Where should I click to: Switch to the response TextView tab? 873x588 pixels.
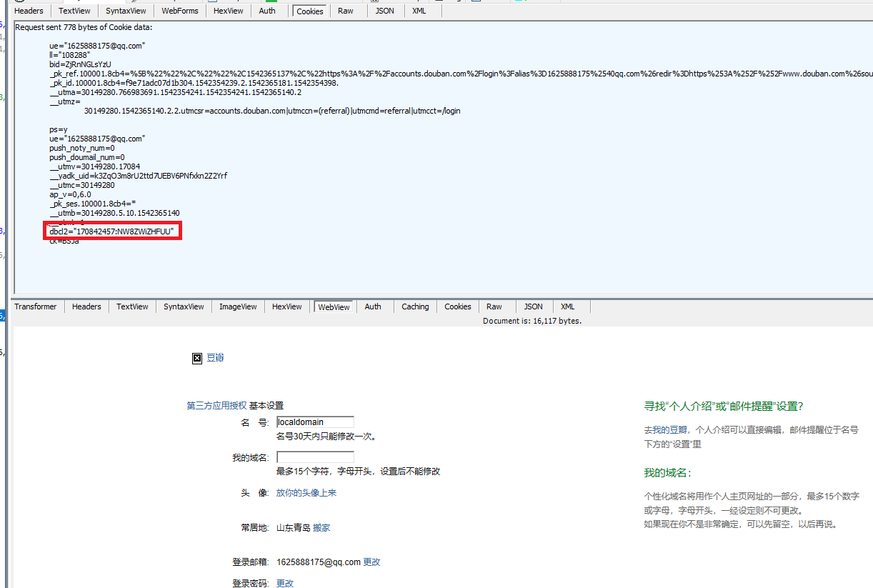tap(132, 307)
